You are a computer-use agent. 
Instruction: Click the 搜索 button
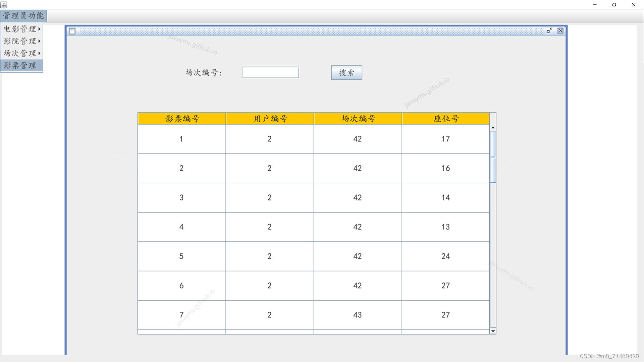coord(346,72)
